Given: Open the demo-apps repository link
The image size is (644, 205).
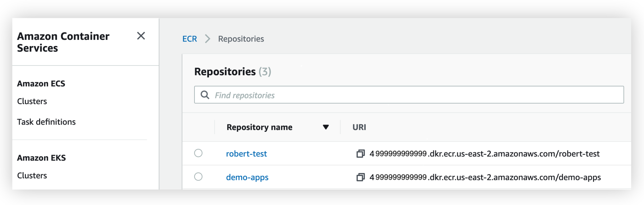Looking at the screenshot, I should 247,177.
